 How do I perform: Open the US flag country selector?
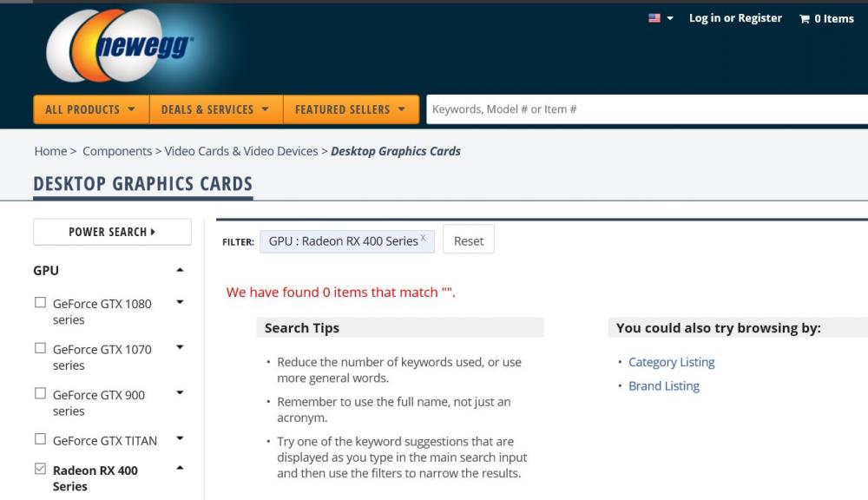pos(660,18)
